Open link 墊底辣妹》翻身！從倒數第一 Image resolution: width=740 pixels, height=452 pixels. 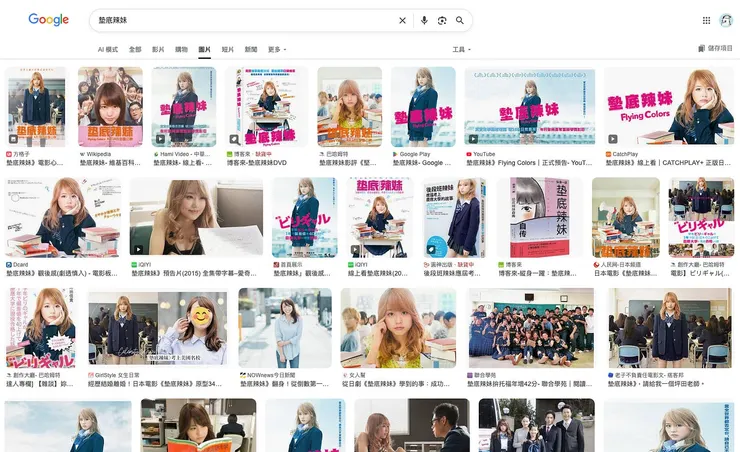(285, 384)
